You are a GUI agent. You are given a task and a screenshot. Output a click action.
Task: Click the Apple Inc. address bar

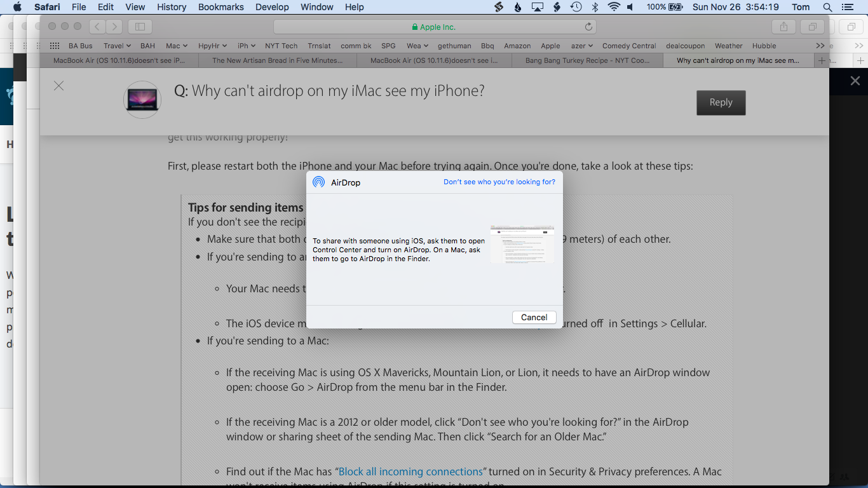tap(435, 27)
